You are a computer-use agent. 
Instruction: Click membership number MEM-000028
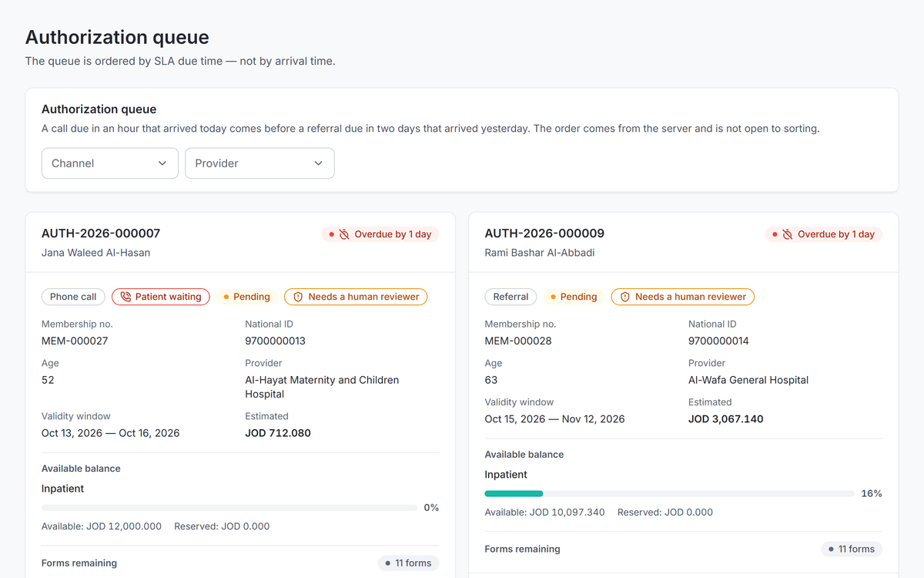(x=518, y=341)
